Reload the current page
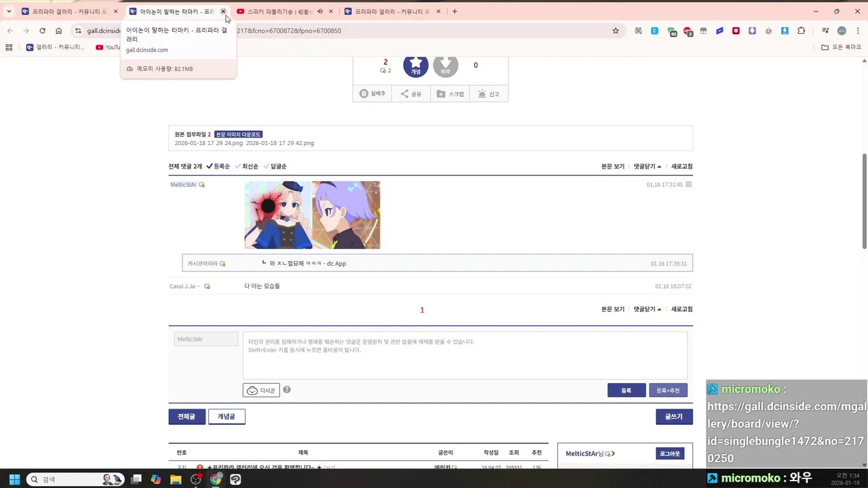The height and width of the screenshot is (488, 868). tap(42, 30)
